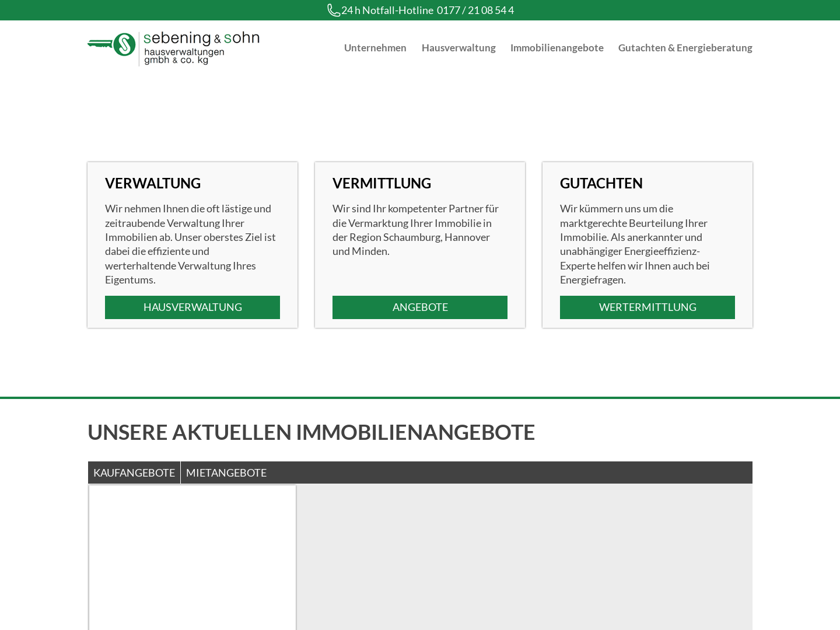Click the "sebening & sohn" company name text
The image size is (840, 630).
[201, 38]
